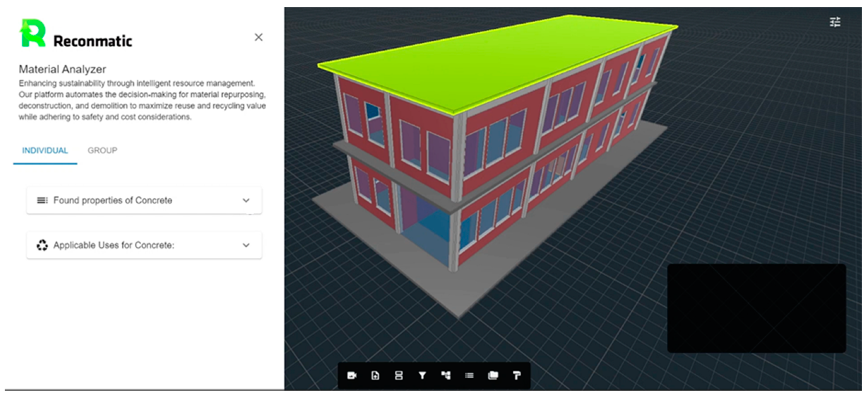Switch to the GROUP tab
The width and height of the screenshot is (868, 397).
[102, 150]
